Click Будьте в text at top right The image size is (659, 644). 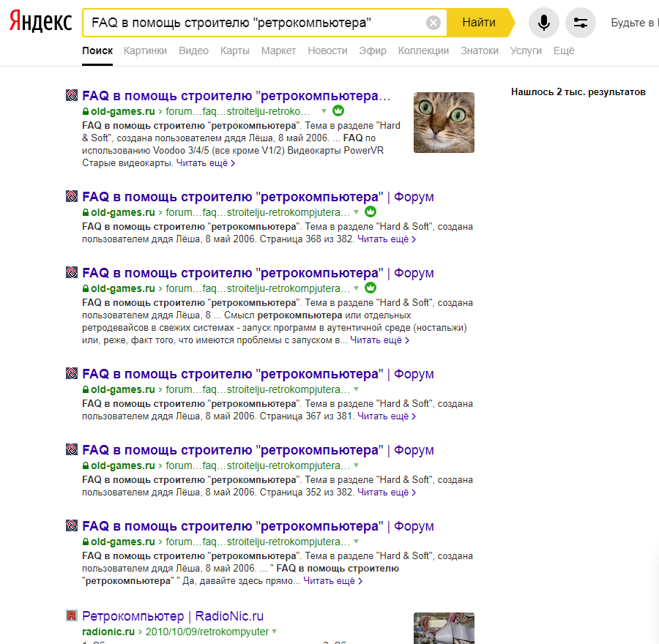(x=634, y=23)
